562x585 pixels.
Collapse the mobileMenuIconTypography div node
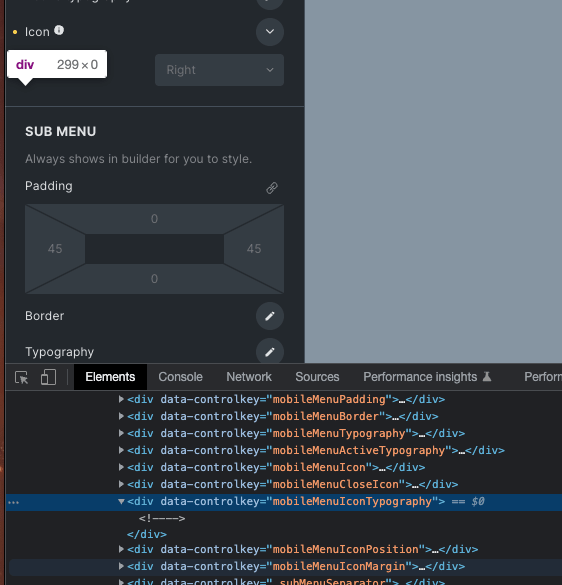pos(121,501)
